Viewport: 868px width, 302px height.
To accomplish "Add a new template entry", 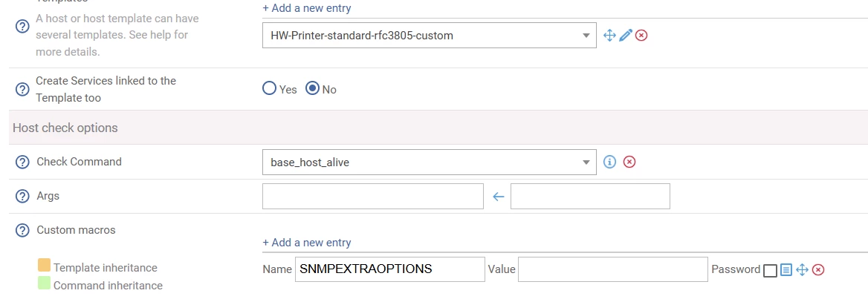I will (x=307, y=8).
